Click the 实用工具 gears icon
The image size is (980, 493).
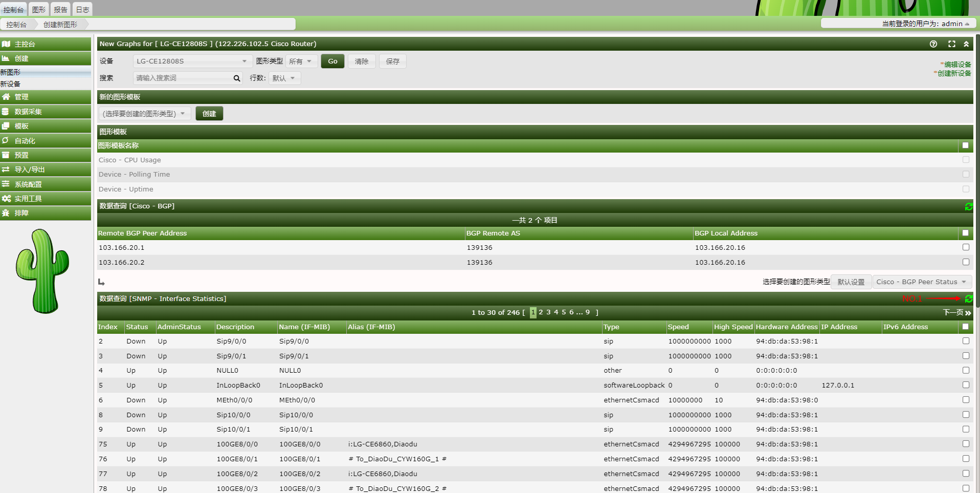(x=6, y=199)
